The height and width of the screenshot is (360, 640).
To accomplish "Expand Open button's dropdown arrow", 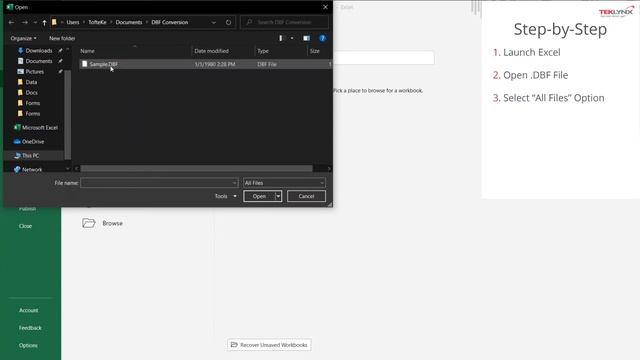I will (x=278, y=196).
